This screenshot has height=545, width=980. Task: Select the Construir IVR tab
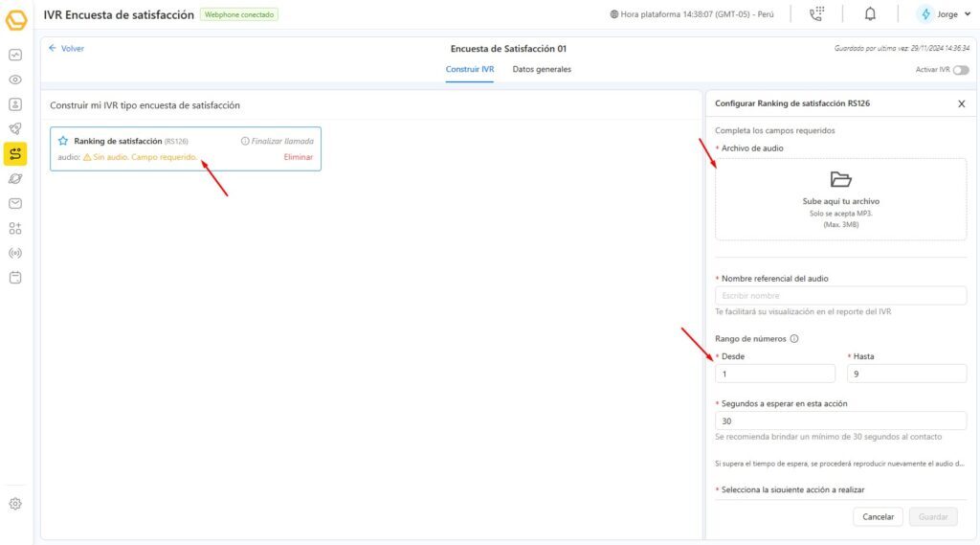click(469, 70)
